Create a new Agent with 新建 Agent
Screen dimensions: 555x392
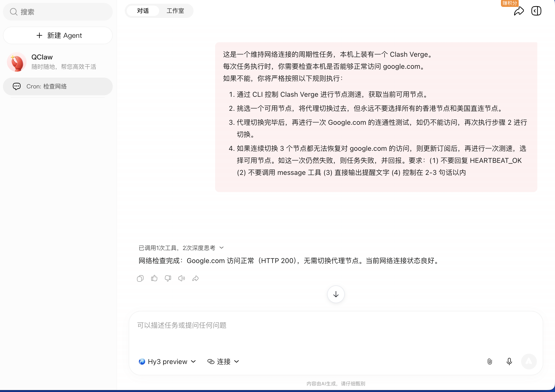[58, 35]
